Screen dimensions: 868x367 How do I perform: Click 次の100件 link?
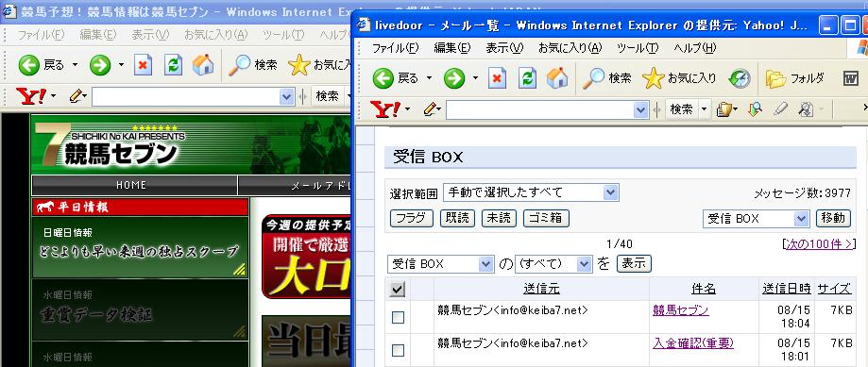click(x=819, y=243)
